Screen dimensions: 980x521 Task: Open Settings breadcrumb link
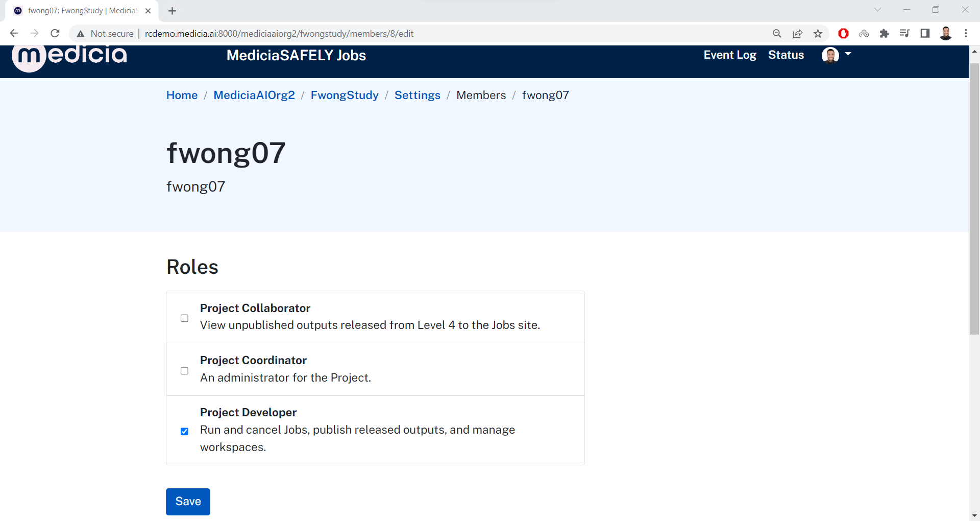418,95
